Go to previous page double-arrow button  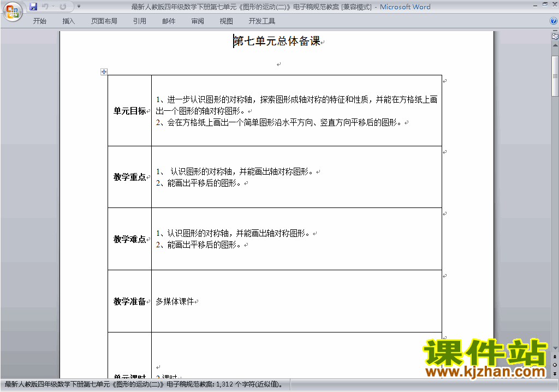coord(555,357)
